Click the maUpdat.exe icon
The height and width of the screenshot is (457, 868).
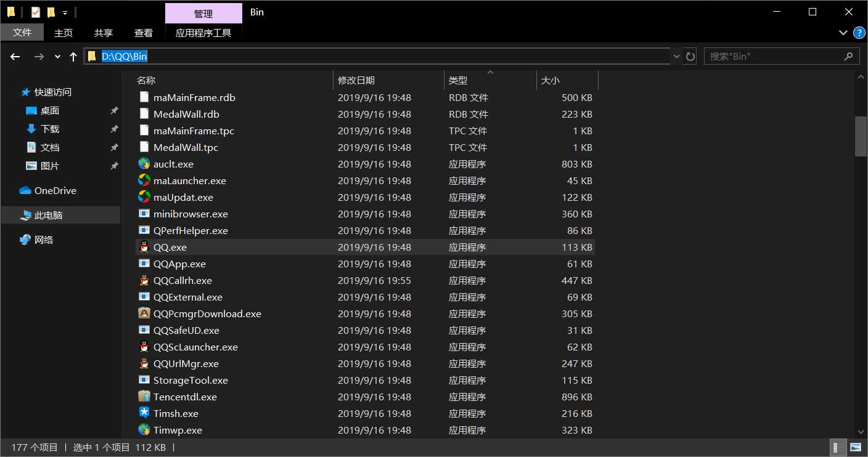click(x=144, y=197)
